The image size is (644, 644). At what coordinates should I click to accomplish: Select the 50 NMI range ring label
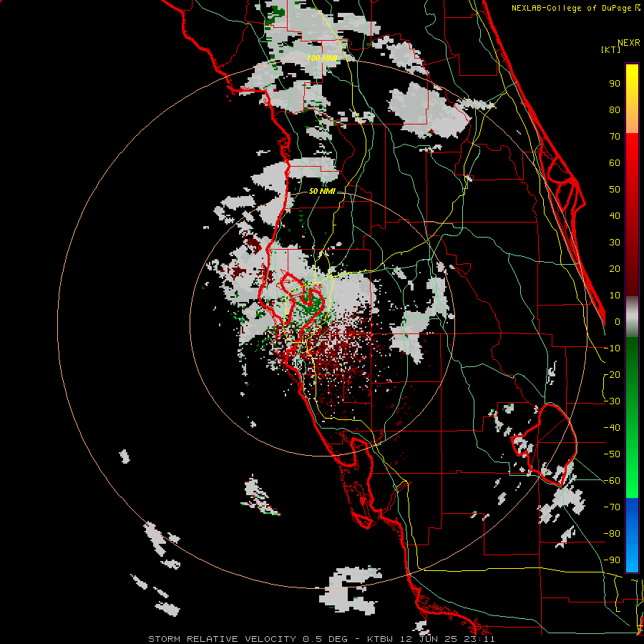click(x=322, y=191)
